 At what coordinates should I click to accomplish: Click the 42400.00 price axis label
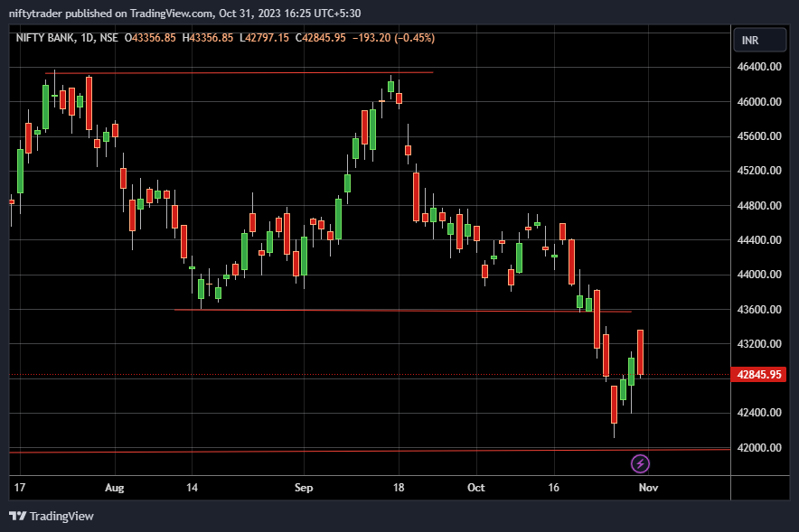pos(758,413)
